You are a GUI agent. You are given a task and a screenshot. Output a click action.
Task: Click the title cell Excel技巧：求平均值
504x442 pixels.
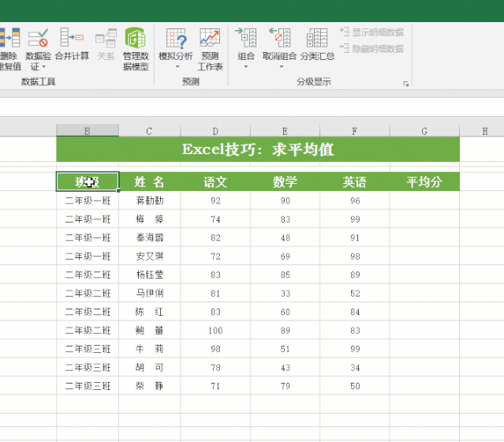pos(258,149)
